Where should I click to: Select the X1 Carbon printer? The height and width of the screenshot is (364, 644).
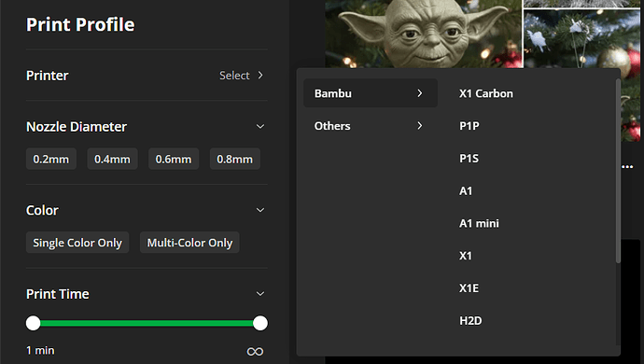click(x=486, y=93)
